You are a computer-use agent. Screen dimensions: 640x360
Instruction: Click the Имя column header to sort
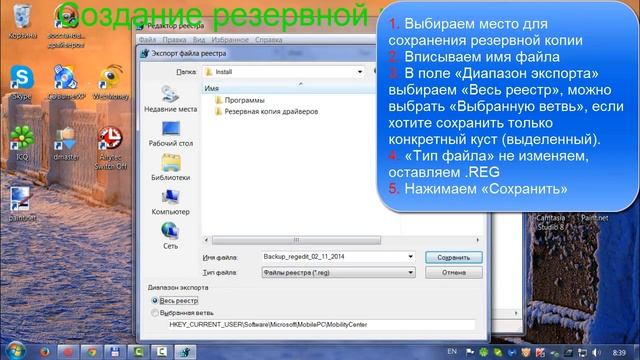click(x=212, y=88)
